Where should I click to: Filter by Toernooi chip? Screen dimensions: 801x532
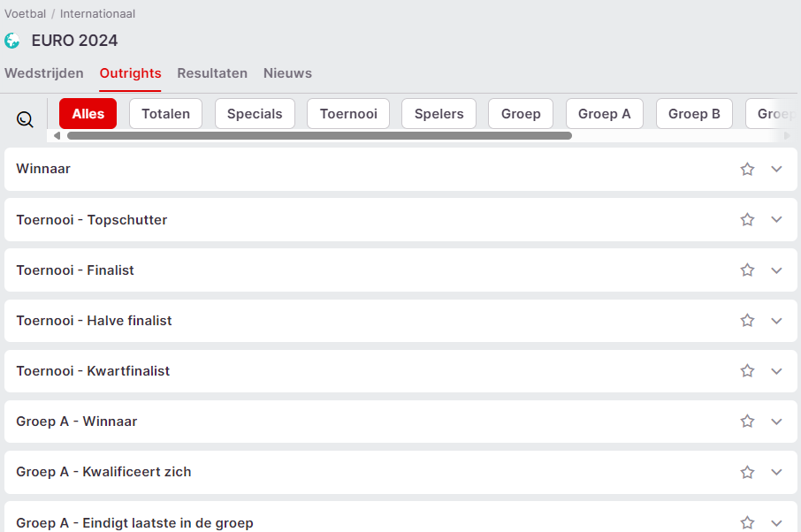tap(348, 113)
